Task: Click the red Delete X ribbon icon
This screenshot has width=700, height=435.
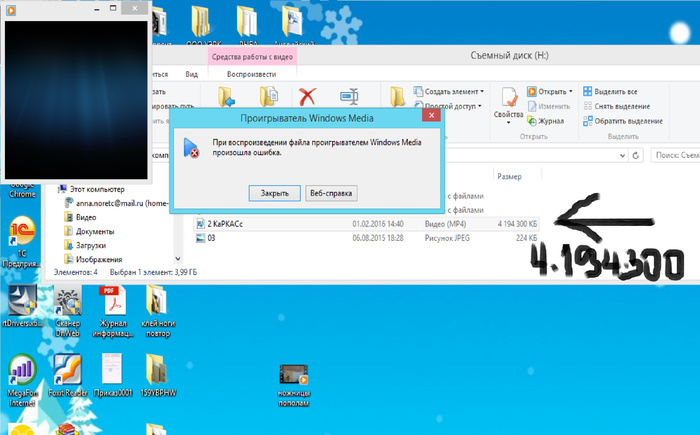Action: [x=307, y=96]
